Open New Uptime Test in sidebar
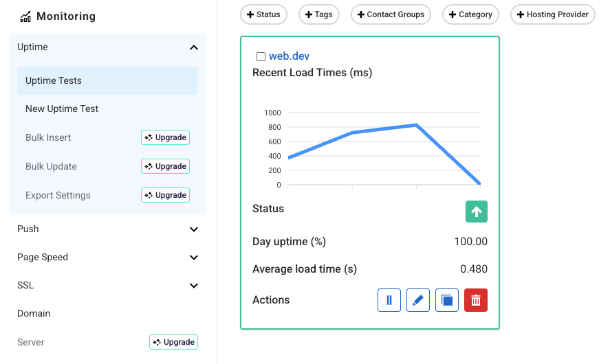Image resolution: width=610 pixels, height=364 pixels. tap(62, 109)
